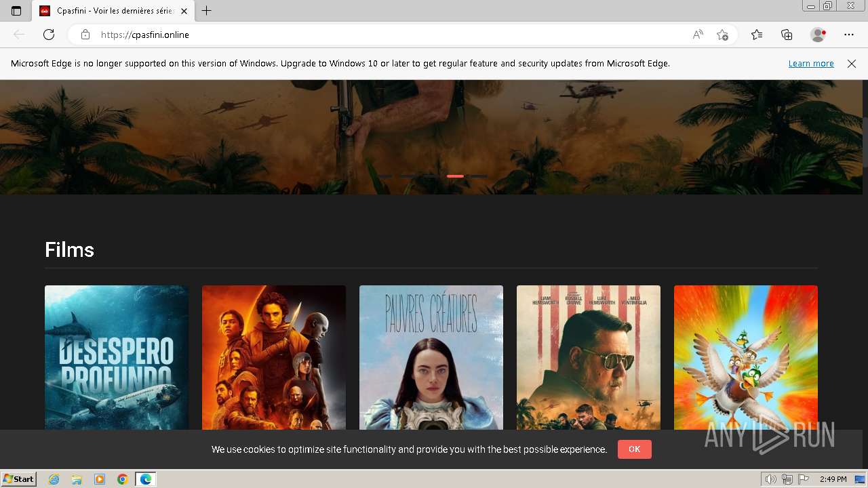This screenshot has width=868, height=488.
Task: Refresh the current page
Action: click(x=49, y=35)
